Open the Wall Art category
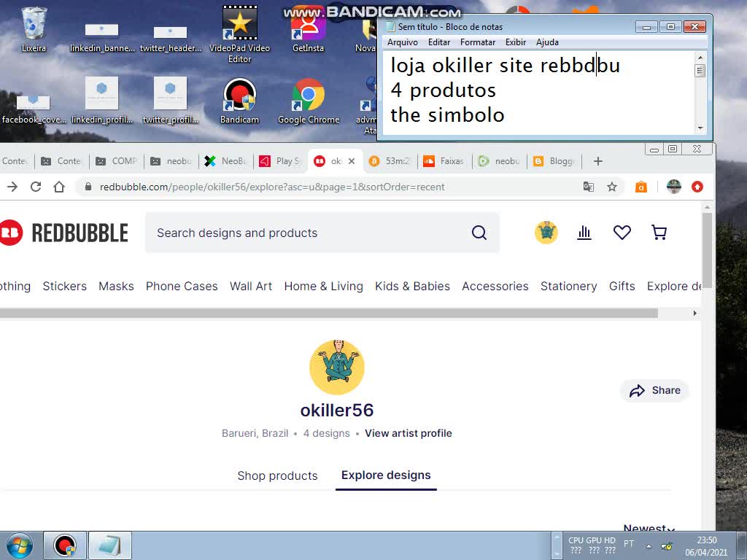Viewport: 747px width, 560px height. (251, 286)
